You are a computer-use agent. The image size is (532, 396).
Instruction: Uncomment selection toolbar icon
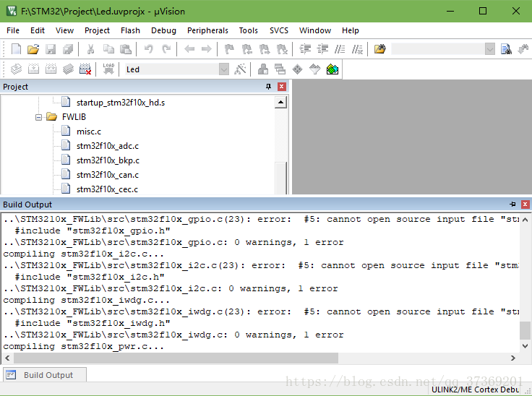pyautogui.click(x=357, y=49)
